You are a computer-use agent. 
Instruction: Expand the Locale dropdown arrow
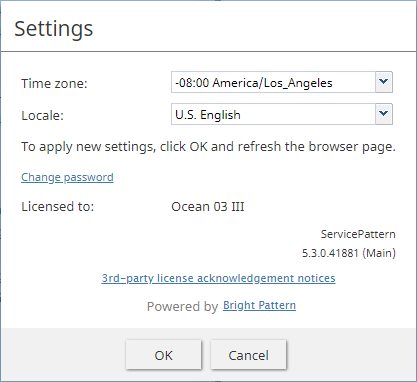click(384, 114)
